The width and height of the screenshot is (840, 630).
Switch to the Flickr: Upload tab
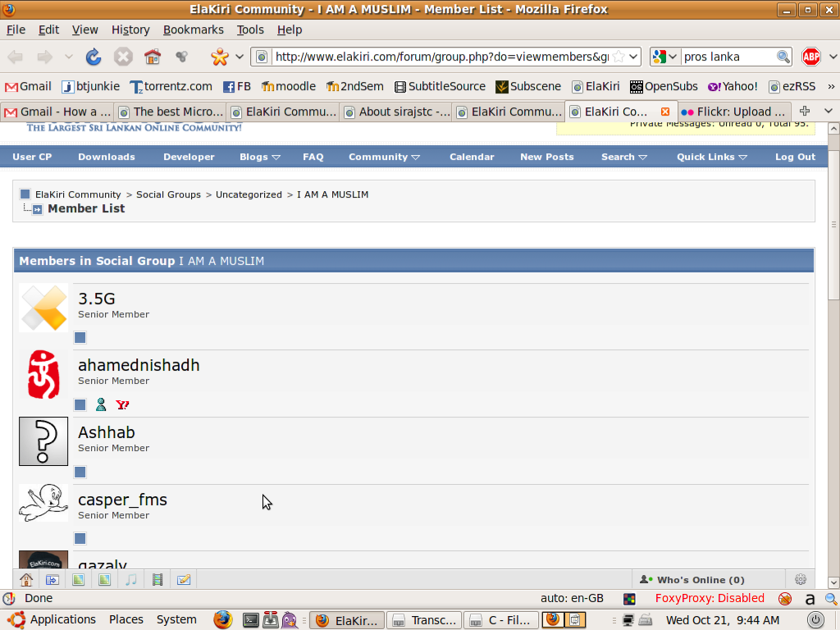(x=733, y=112)
